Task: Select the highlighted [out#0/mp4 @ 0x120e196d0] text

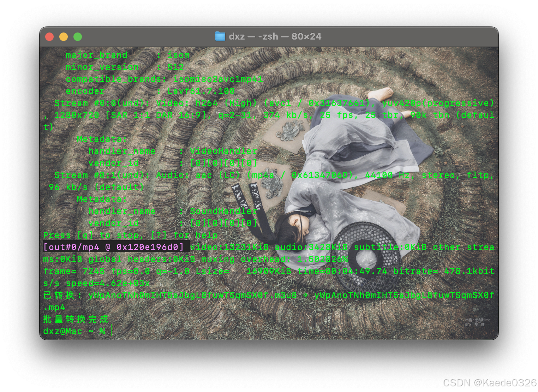Action: point(115,247)
